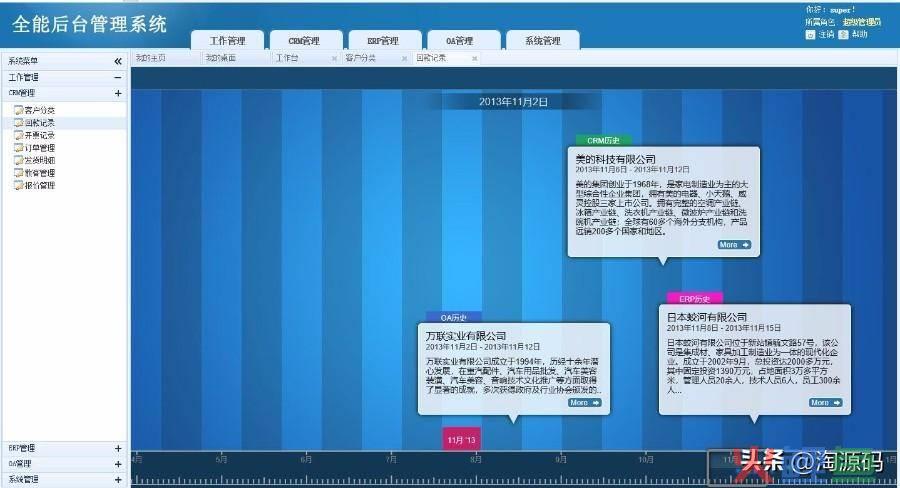Close the 回款记录 tab
The height and width of the screenshot is (488, 900).
[474, 59]
